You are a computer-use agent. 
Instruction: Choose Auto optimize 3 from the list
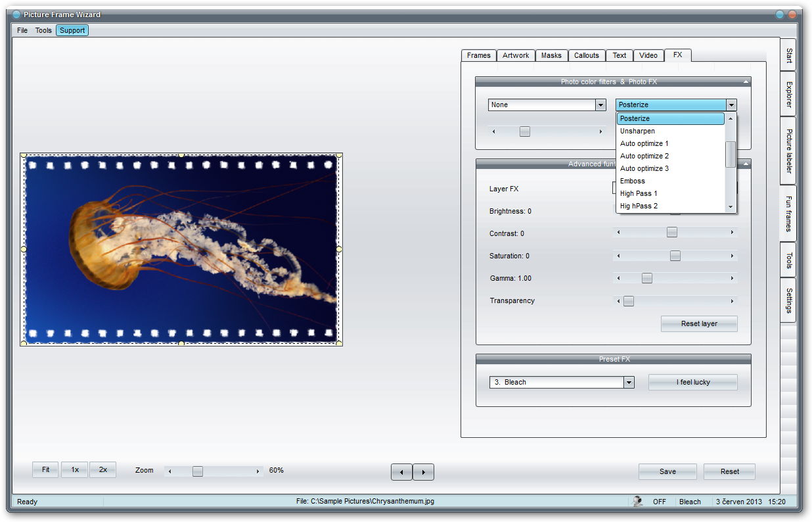671,168
